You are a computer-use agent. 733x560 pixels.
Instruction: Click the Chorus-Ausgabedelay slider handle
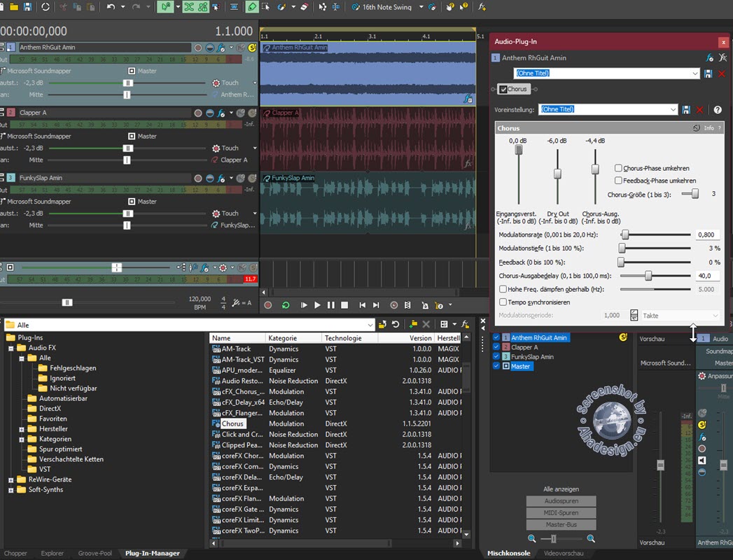[x=648, y=276]
